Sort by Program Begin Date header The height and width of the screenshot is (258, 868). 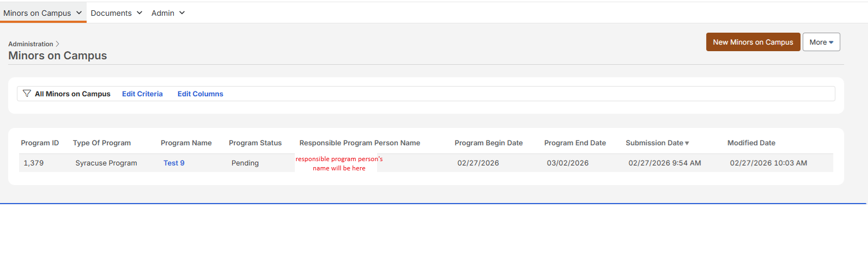(x=488, y=143)
